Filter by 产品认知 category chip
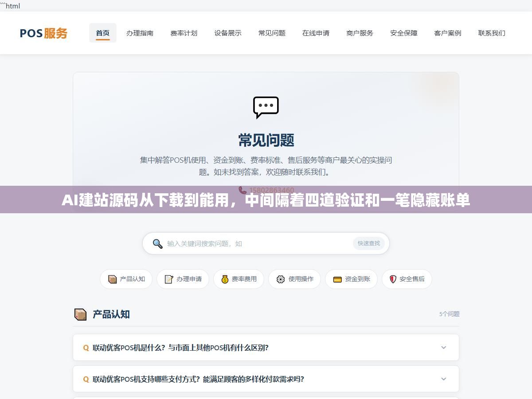This screenshot has height=399, width=532. click(x=126, y=279)
